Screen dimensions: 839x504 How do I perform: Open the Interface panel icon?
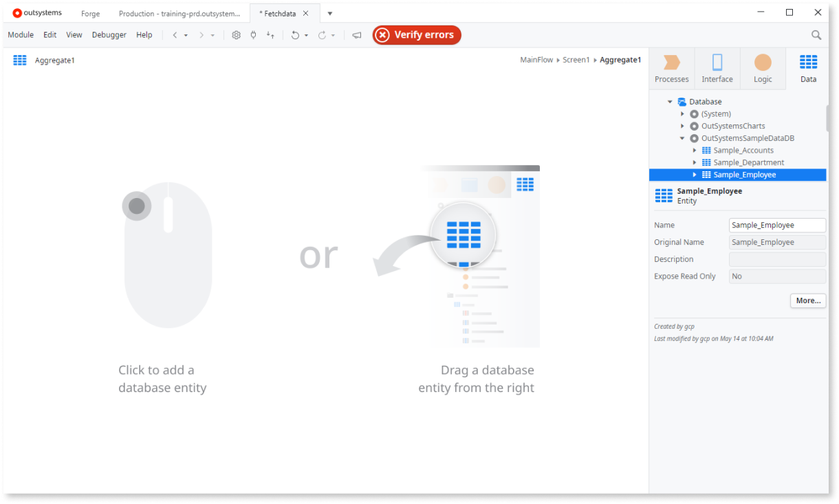[717, 67]
